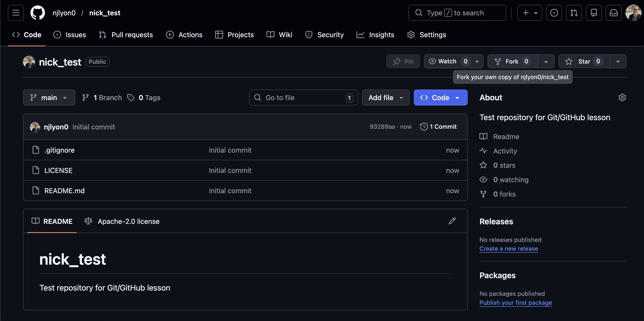This screenshot has height=321, width=644.
Task: Star the nick_test repository
Action: click(x=584, y=62)
